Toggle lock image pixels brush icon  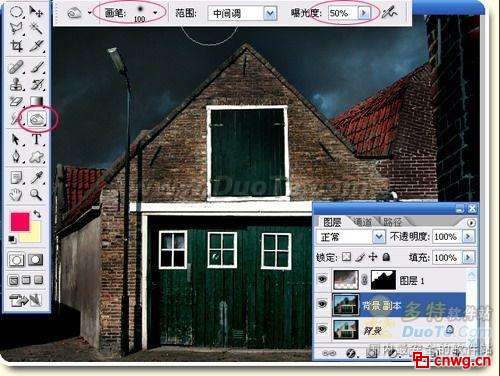(360, 257)
